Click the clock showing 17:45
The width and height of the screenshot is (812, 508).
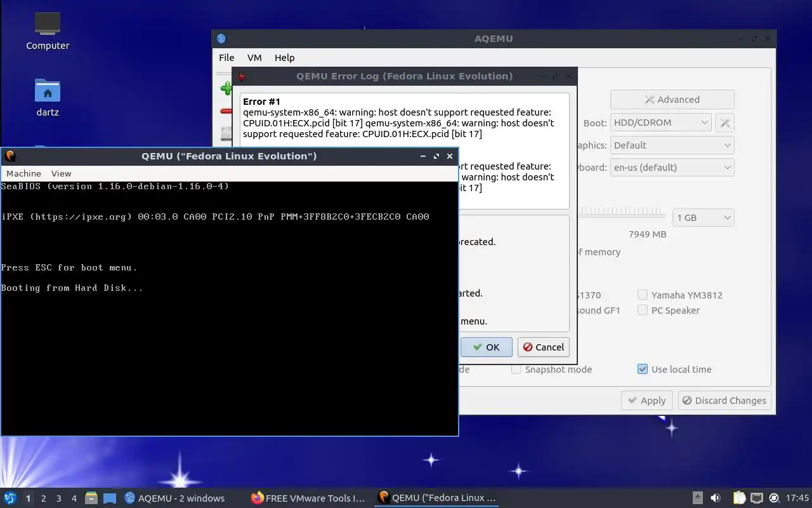click(x=797, y=498)
